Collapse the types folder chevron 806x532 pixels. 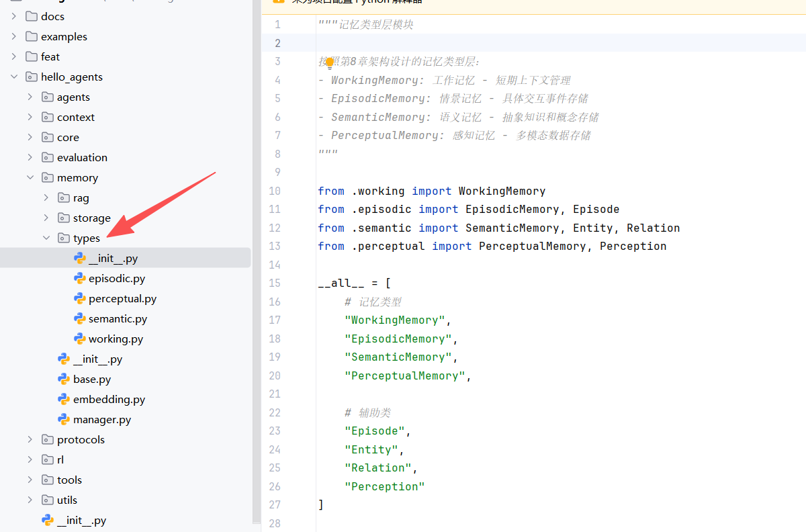coord(46,238)
